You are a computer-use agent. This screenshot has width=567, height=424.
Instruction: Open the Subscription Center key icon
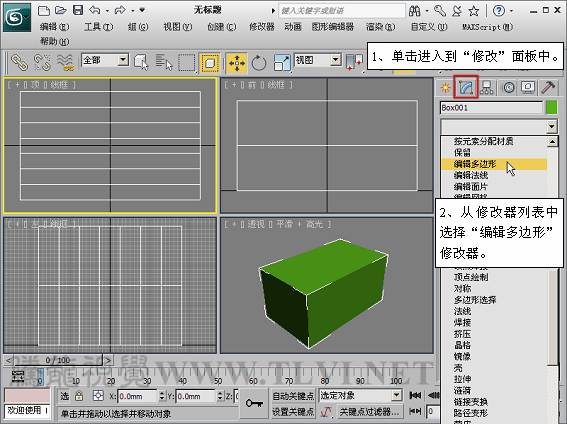point(440,11)
